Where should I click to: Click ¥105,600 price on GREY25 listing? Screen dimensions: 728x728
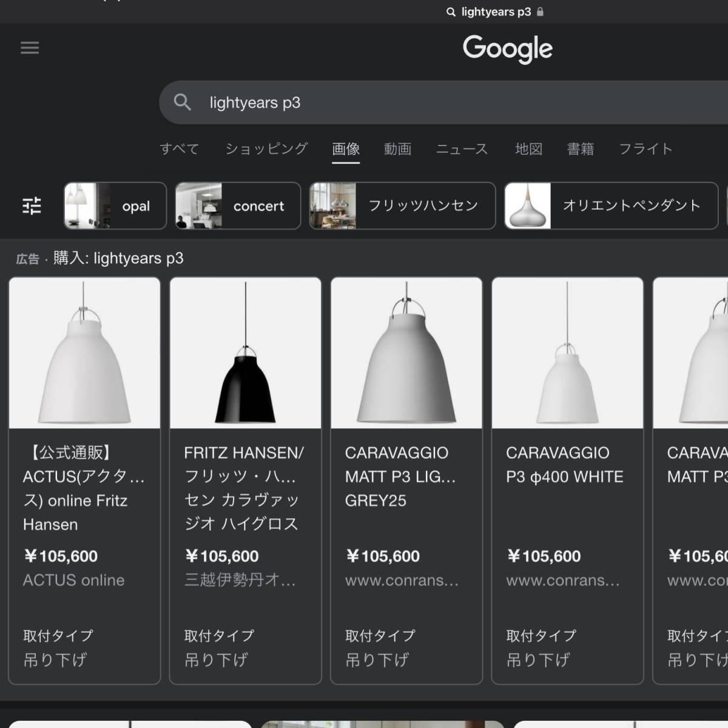click(x=383, y=556)
